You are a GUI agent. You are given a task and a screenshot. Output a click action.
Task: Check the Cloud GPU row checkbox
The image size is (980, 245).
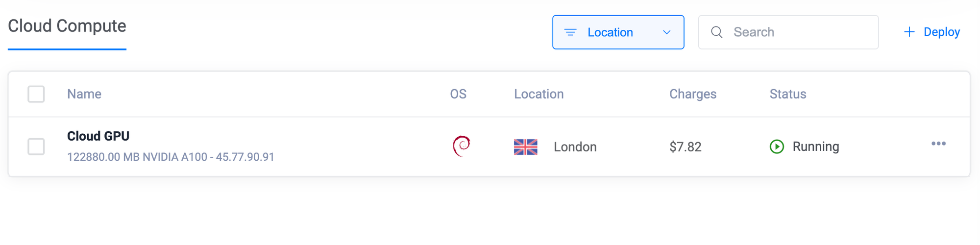(36, 147)
